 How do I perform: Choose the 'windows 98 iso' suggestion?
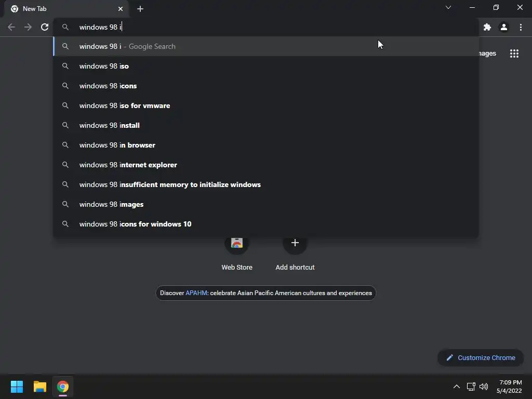(266, 66)
